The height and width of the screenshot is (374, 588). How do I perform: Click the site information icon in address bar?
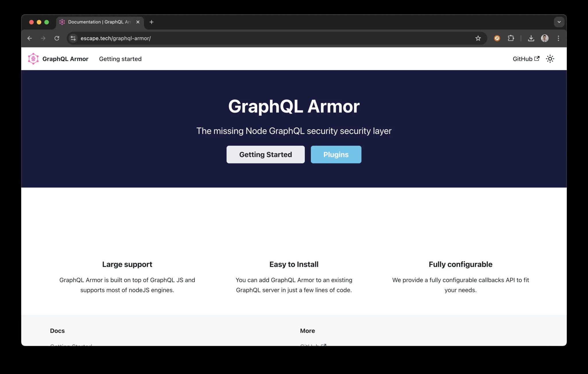coord(73,38)
